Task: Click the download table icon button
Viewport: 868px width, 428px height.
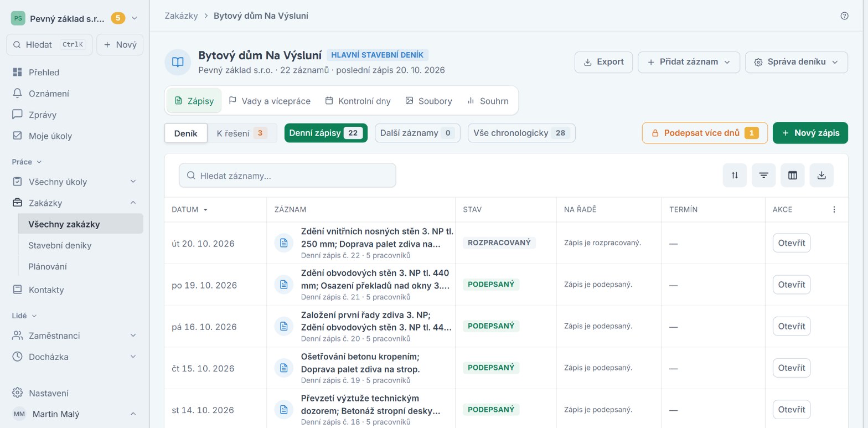Action: pyautogui.click(x=821, y=176)
